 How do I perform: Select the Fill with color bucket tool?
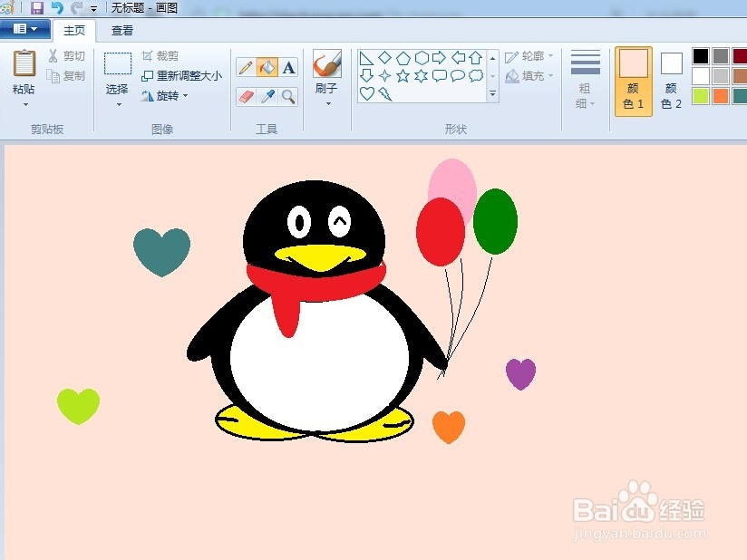tap(267, 68)
